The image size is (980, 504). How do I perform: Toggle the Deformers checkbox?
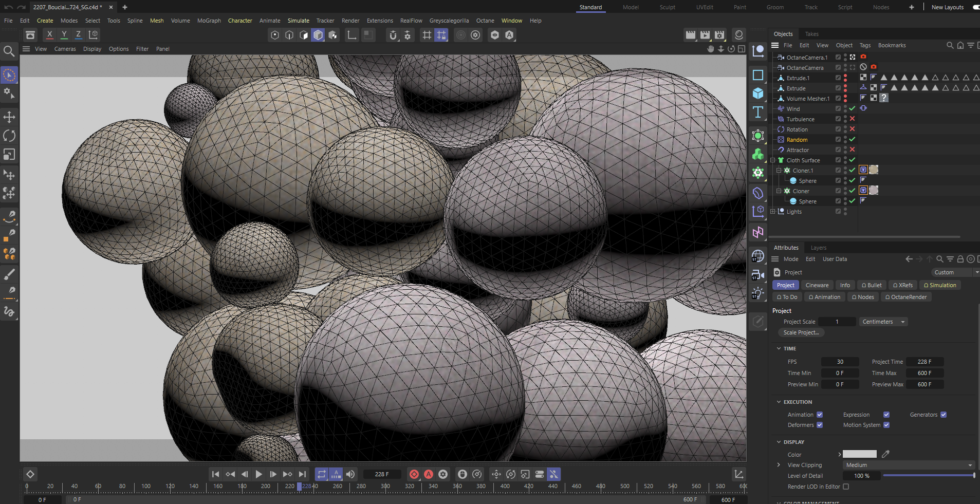pos(820,425)
